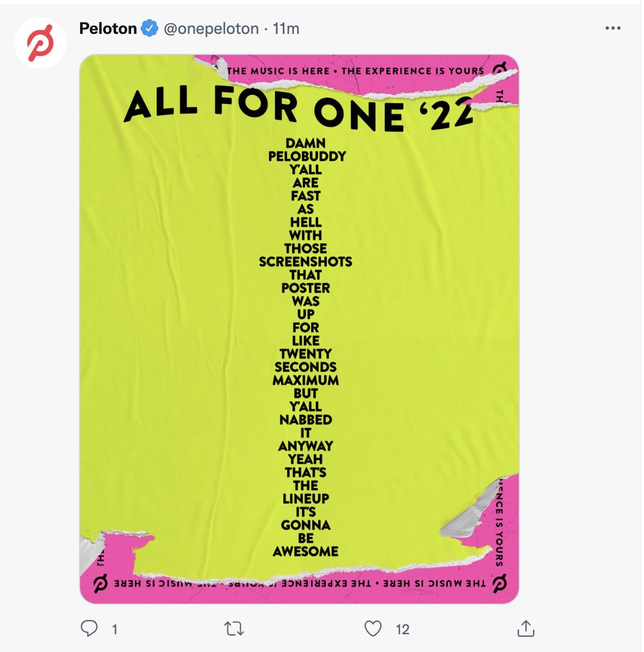
Task: Open the Peloton display name link
Action: pos(108,28)
